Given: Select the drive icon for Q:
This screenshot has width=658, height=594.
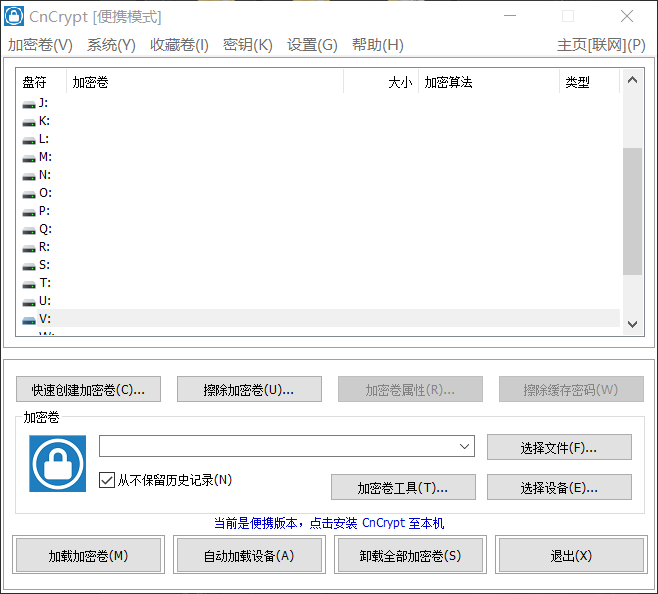Looking at the screenshot, I should tap(29, 231).
